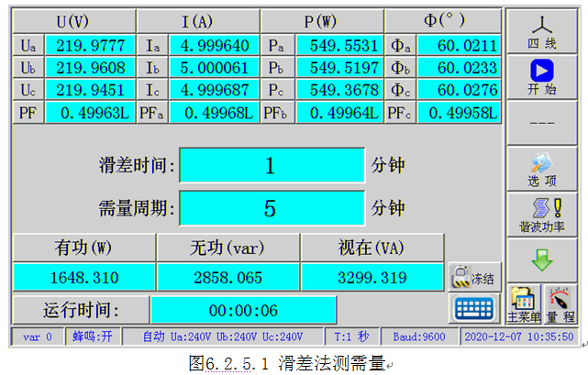Select the Pb value 549.5197

(x=339, y=68)
